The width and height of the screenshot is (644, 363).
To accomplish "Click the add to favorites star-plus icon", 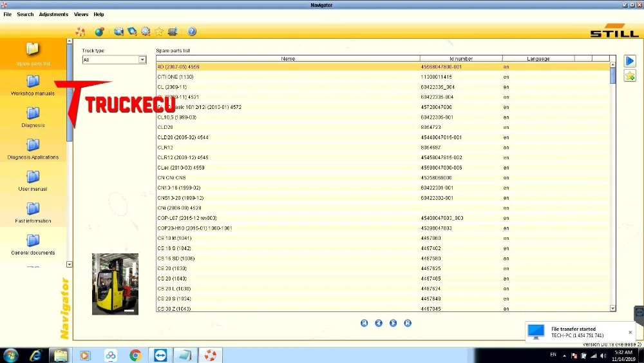I will tap(630, 75).
